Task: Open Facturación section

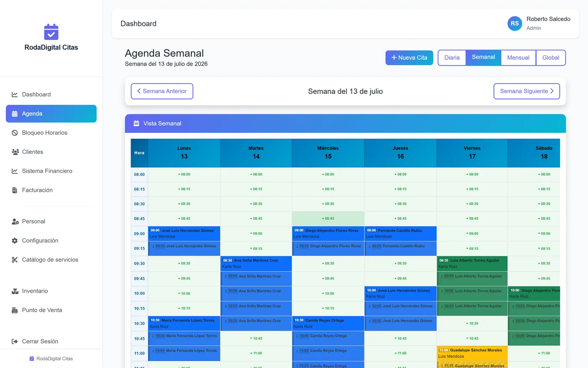Action: pyautogui.click(x=51, y=190)
